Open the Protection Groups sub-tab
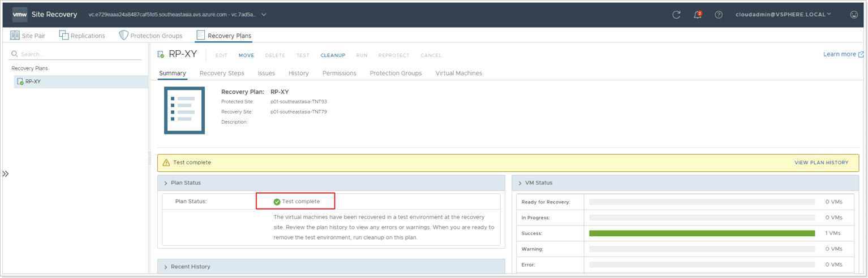 coord(396,73)
